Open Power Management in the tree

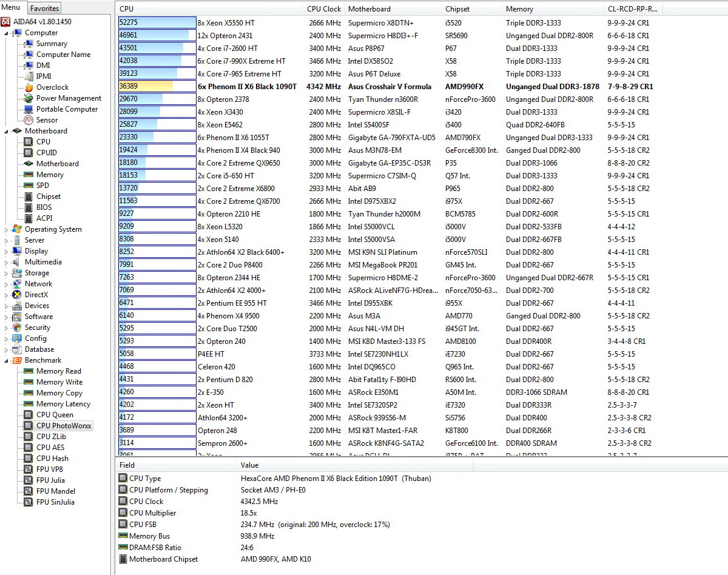point(69,98)
